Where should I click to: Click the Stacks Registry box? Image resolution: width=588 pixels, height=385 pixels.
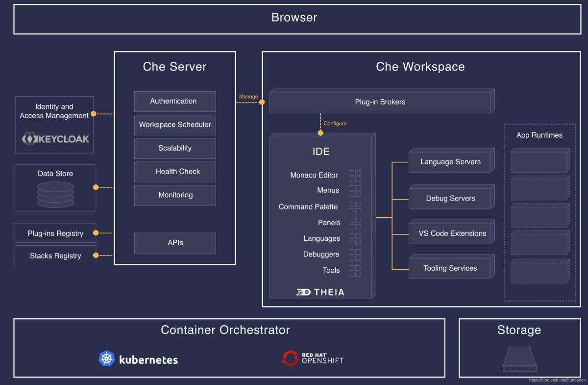click(55, 256)
